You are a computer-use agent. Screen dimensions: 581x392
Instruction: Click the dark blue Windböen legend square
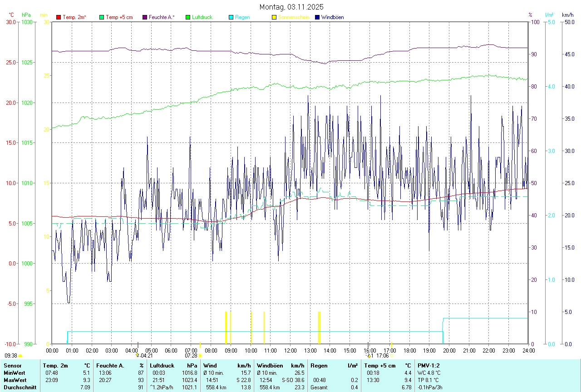pyautogui.click(x=317, y=17)
